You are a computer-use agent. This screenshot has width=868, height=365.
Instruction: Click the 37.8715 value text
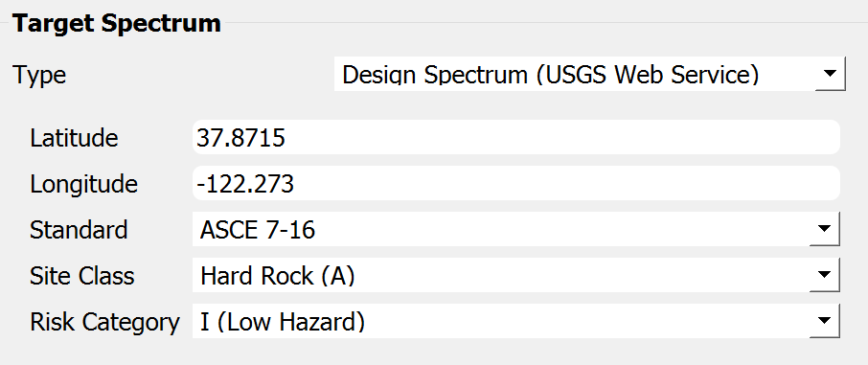tap(240, 138)
